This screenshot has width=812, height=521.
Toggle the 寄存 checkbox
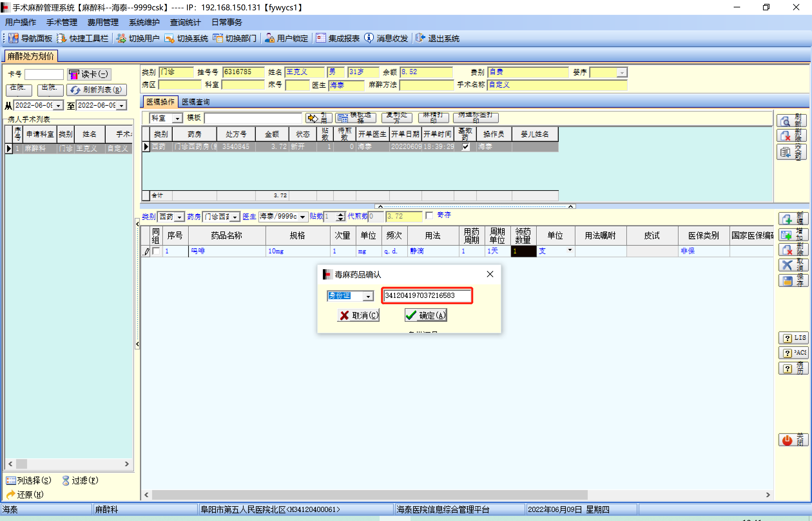coord(429,215)
